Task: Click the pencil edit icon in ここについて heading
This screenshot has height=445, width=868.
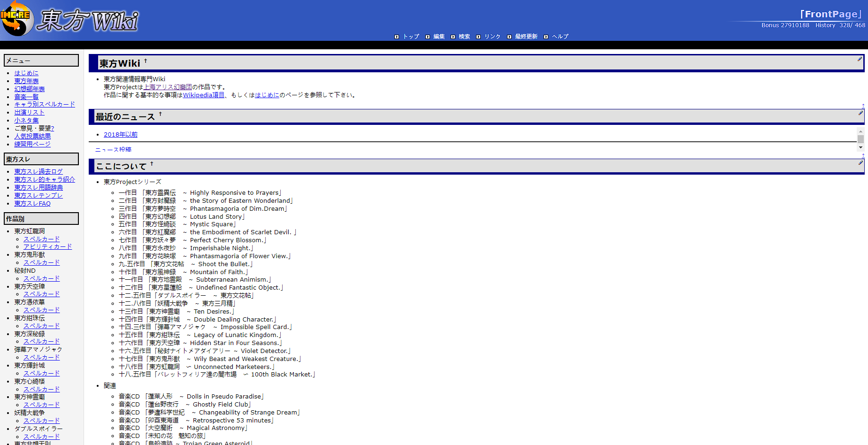Action: coord(860,163)
